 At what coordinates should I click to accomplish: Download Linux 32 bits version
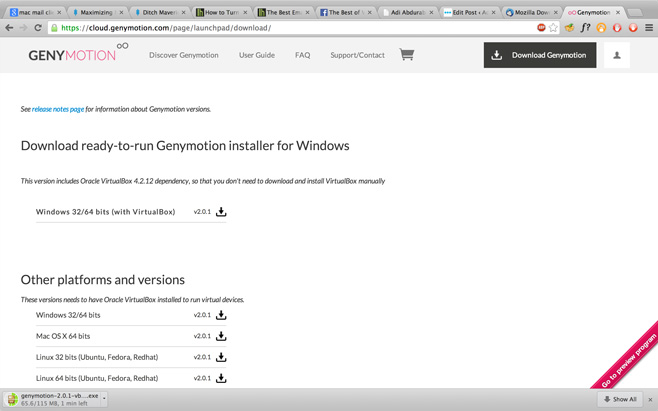point(221,357)
